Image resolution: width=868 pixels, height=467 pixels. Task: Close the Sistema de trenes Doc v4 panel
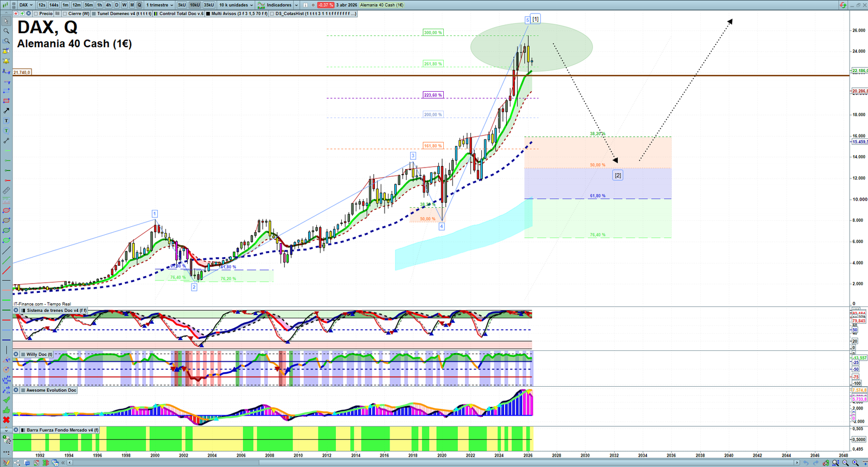16,310
